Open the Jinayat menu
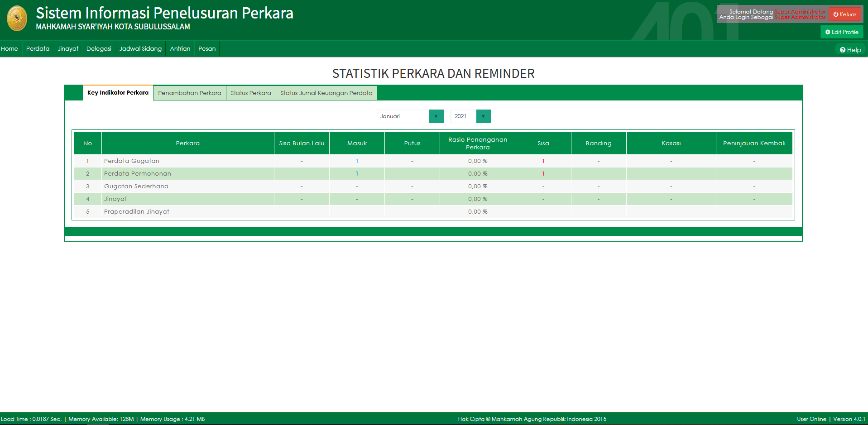Image resolution: width=868 pixels, height=425 pixels. click(68, 49)
